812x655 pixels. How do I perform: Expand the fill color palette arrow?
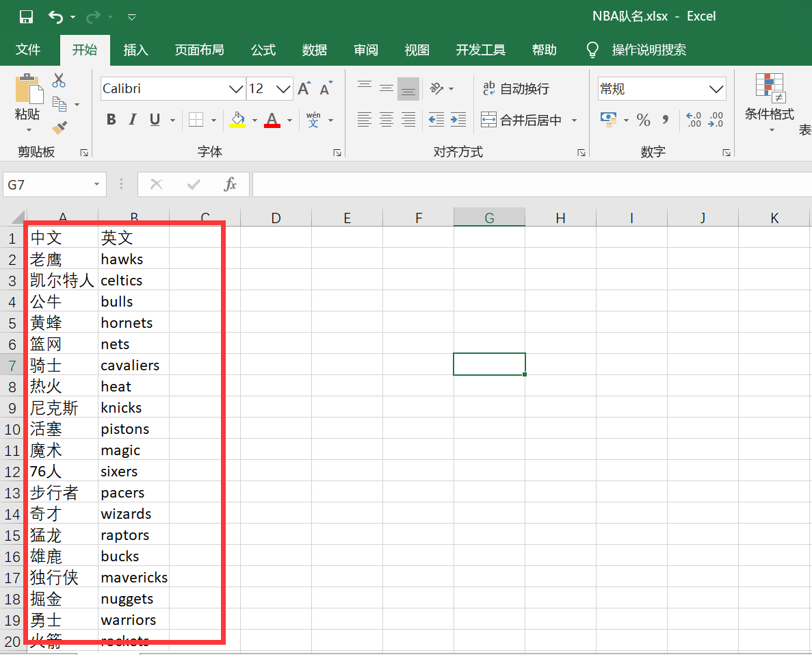254,120
